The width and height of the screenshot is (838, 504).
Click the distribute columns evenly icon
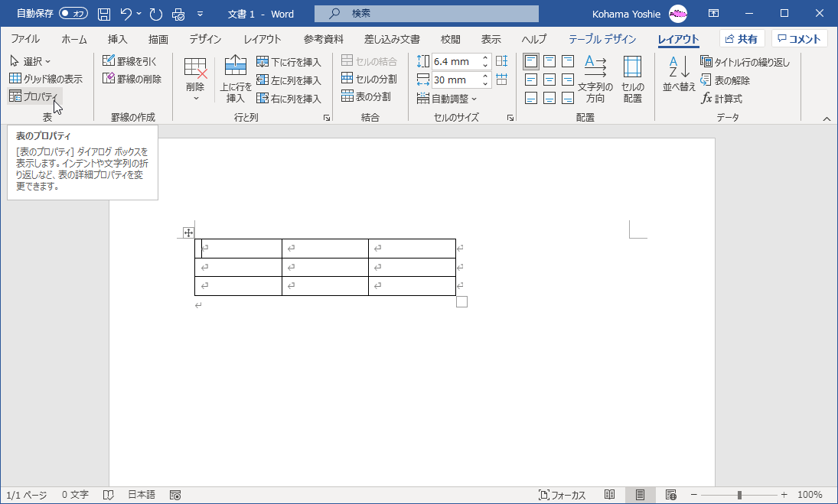point(502,80)
